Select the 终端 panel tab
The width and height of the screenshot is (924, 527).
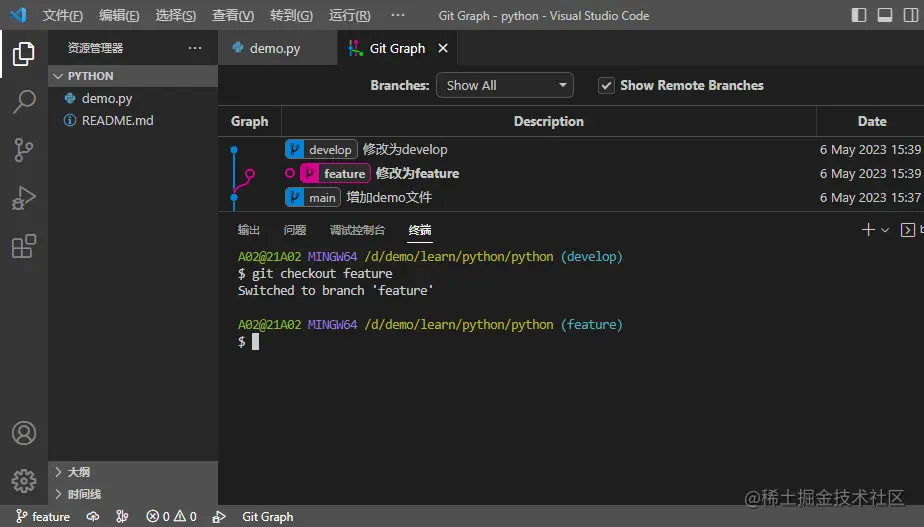point(420,230)
